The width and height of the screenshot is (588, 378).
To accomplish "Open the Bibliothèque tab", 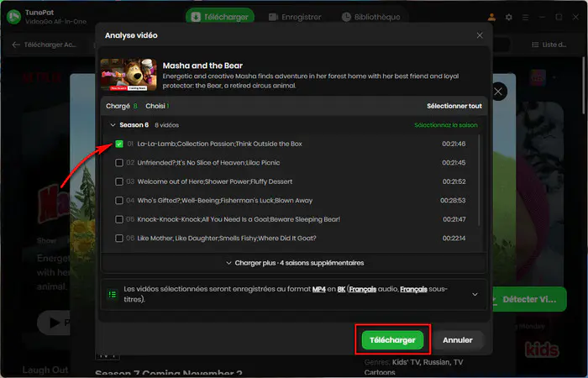I will pyautogui.click(x=371, y=17).
